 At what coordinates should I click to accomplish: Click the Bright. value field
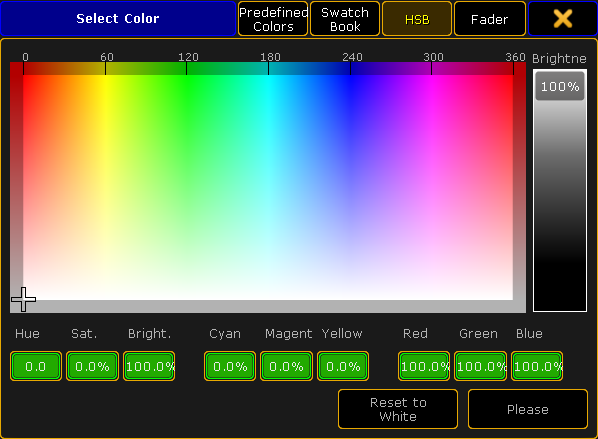coord(149,366)
